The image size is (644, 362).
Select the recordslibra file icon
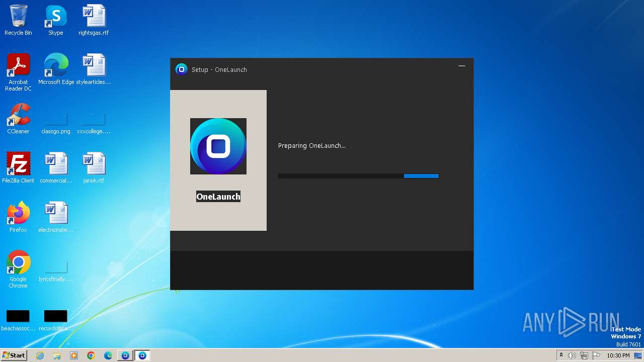(56, 320)
